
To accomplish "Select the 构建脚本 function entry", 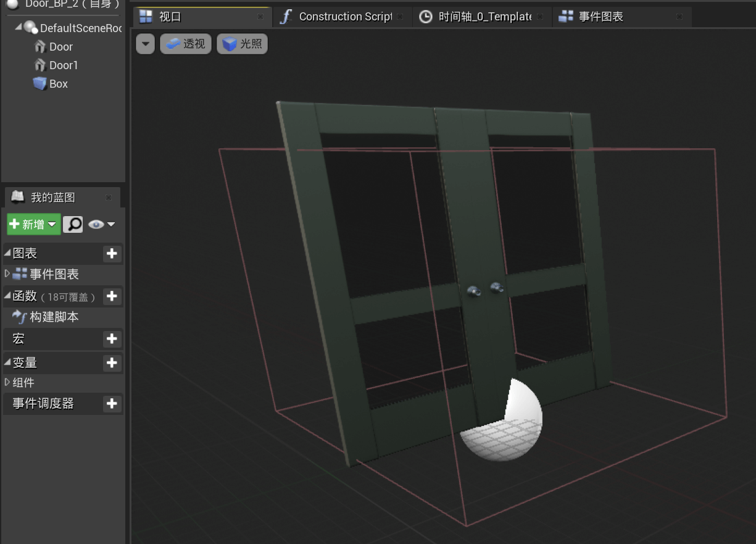I will point(54,317).
